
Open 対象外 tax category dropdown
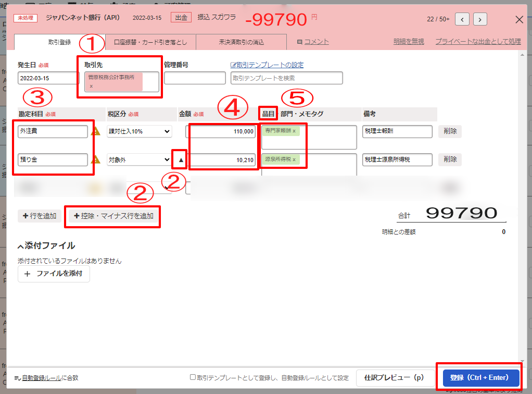pos(139,160)
